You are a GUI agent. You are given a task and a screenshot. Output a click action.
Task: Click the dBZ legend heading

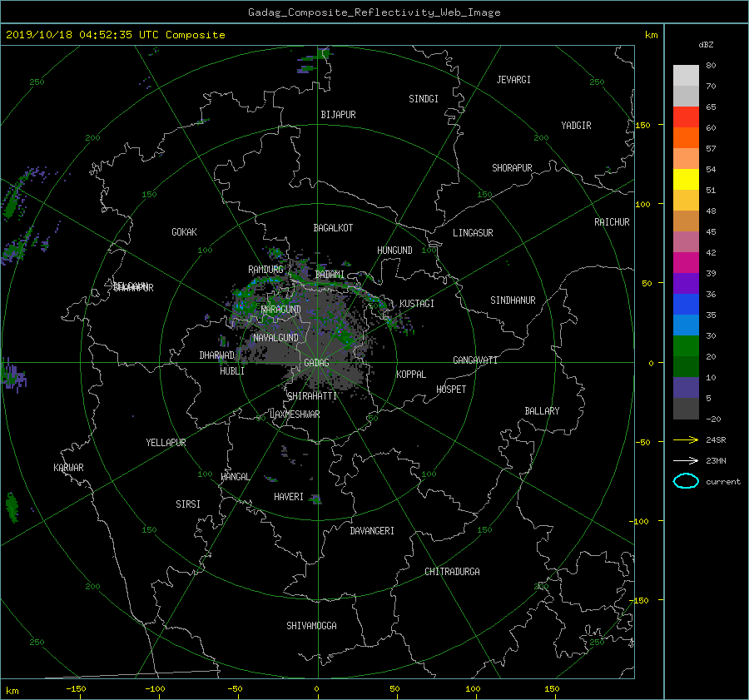(x=706, y=45)
